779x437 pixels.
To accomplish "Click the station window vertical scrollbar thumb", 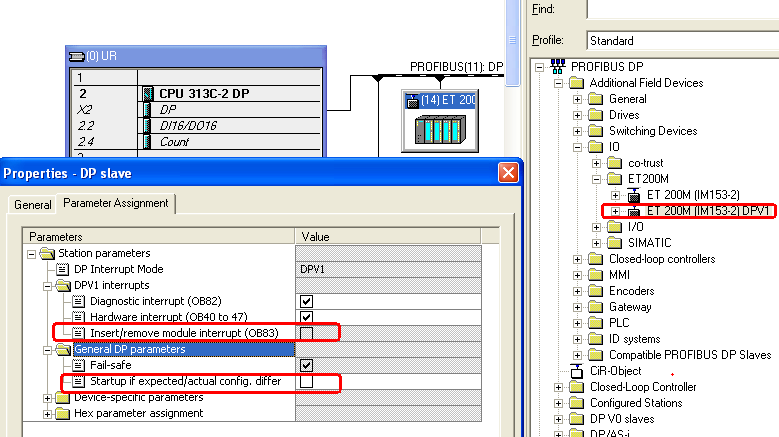I will tap(512, 41).
